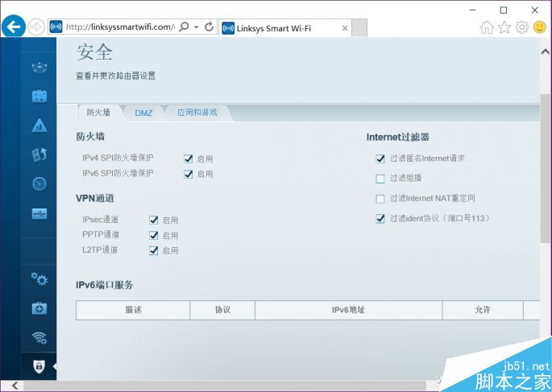Close the Linksys Smart Wi-Fi browser tab
552x392 pixels.
(345, 28)
